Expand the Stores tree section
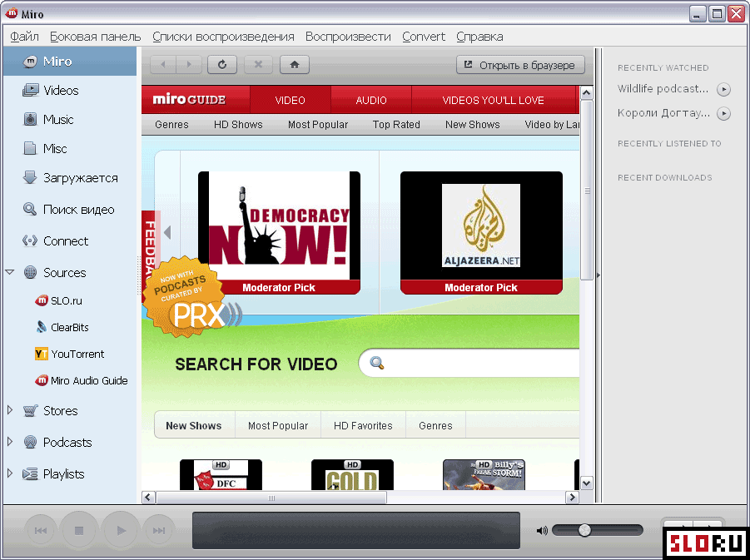The width and height of the screenshot is (750, 560). [9, 410]
